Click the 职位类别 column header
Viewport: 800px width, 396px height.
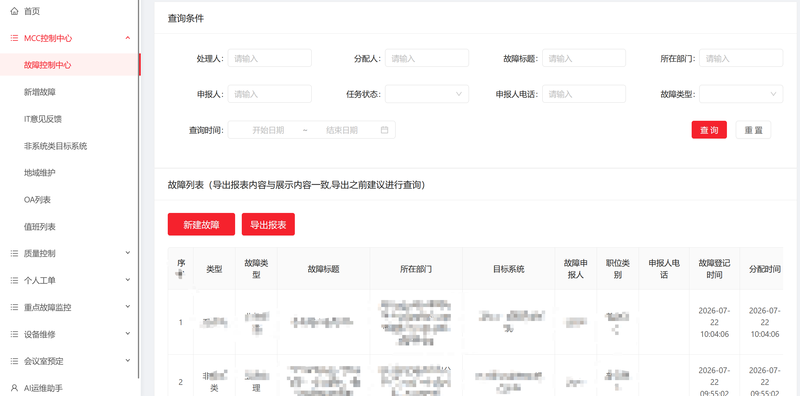(x=618, y=269)
